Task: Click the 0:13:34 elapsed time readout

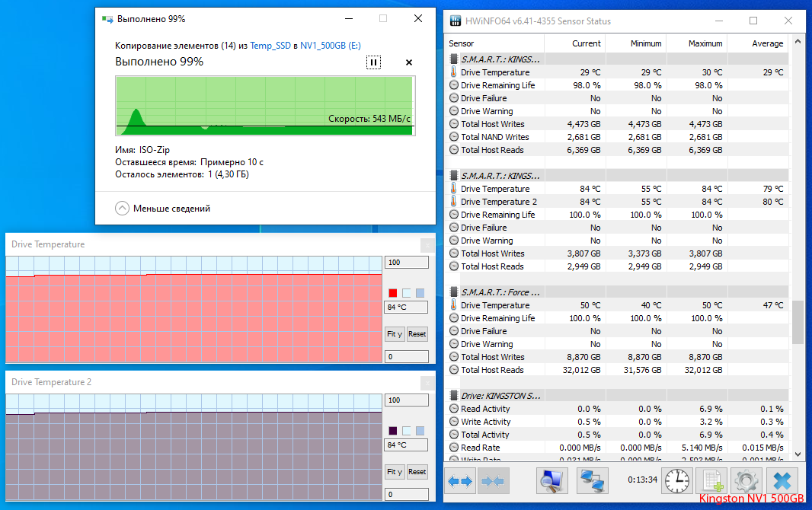Action: (643, 480)
